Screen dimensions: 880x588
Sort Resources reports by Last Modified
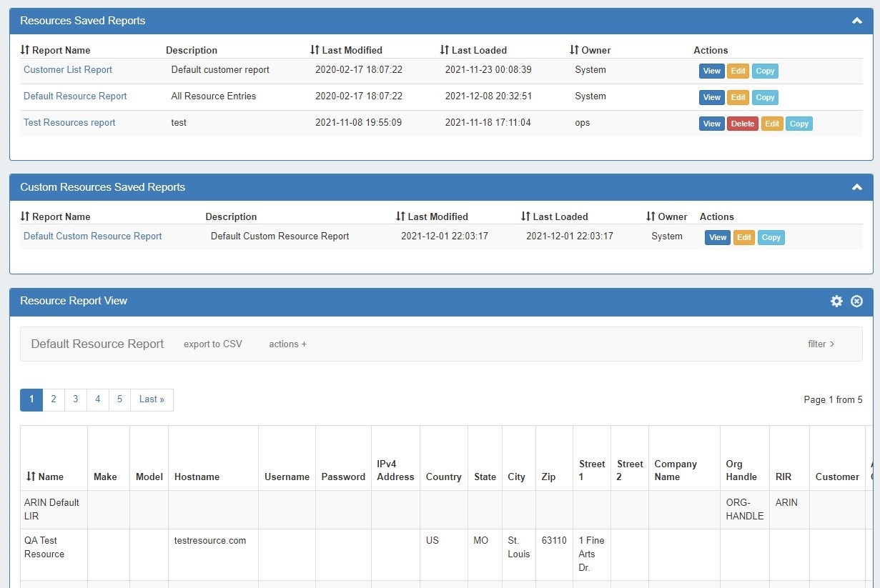(347, 50)
